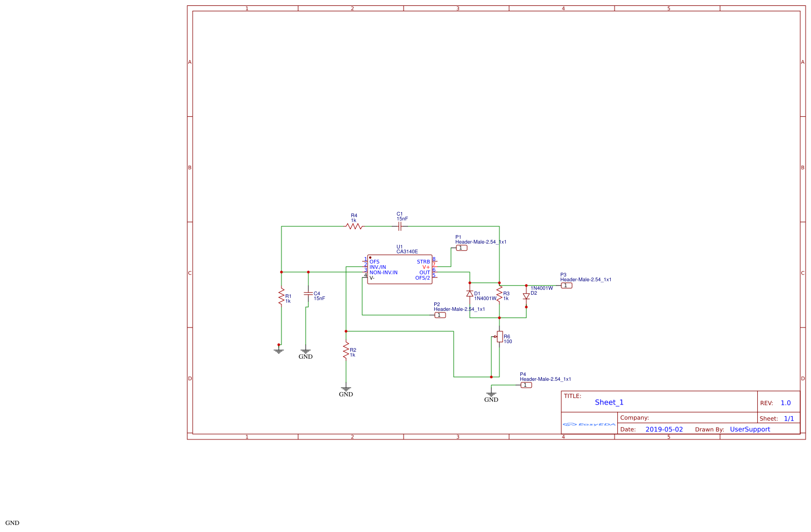Select diode D1 1N4001W
811x532 pixels.
click(x=470, y=294)
